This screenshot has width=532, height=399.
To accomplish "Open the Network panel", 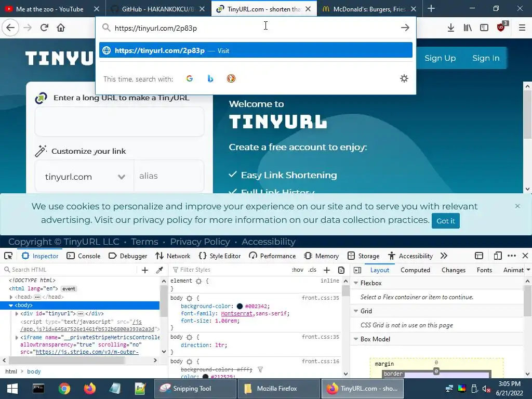I will (x=172, y=256).
